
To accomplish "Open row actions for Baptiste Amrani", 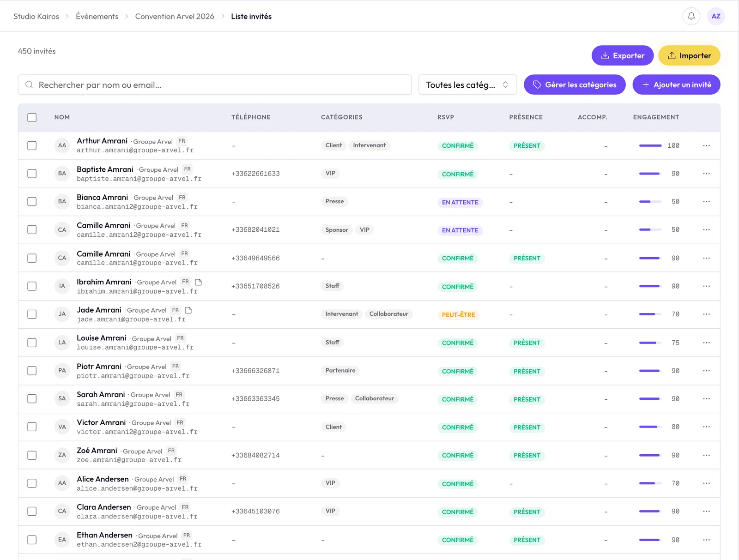I will 706,174.
